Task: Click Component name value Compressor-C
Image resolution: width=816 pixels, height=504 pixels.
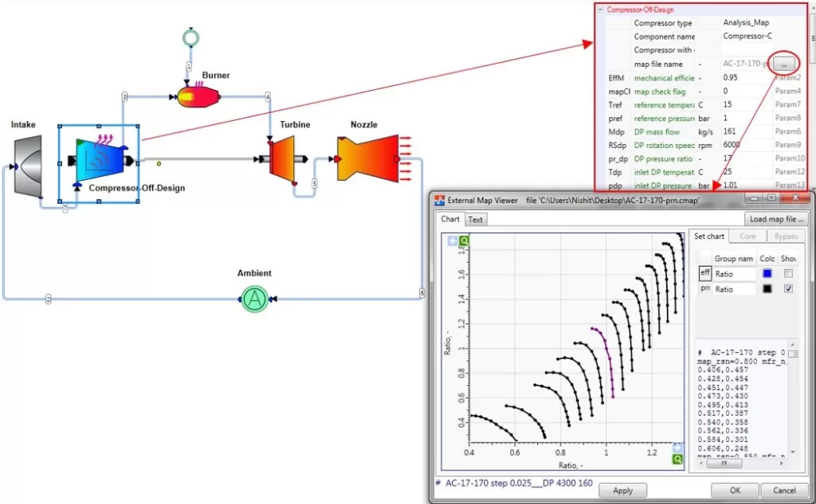Action: (747, 36)
